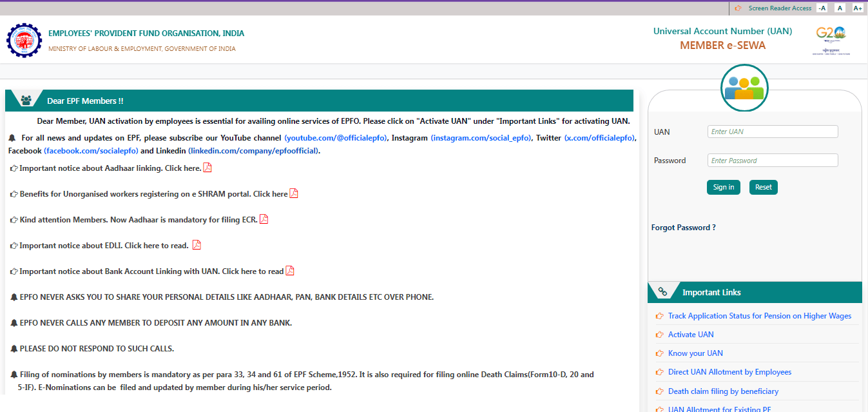The image size is (868, 412).
Task: Open the Activate UAN link
Action: point(691,335)
